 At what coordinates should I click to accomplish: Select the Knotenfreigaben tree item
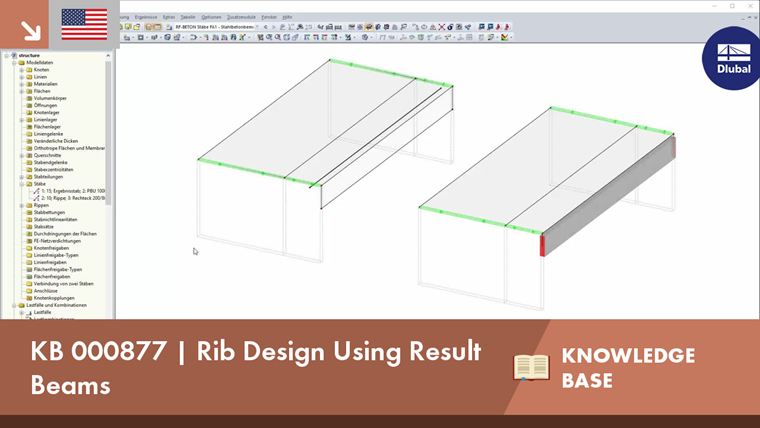(51, 248)
